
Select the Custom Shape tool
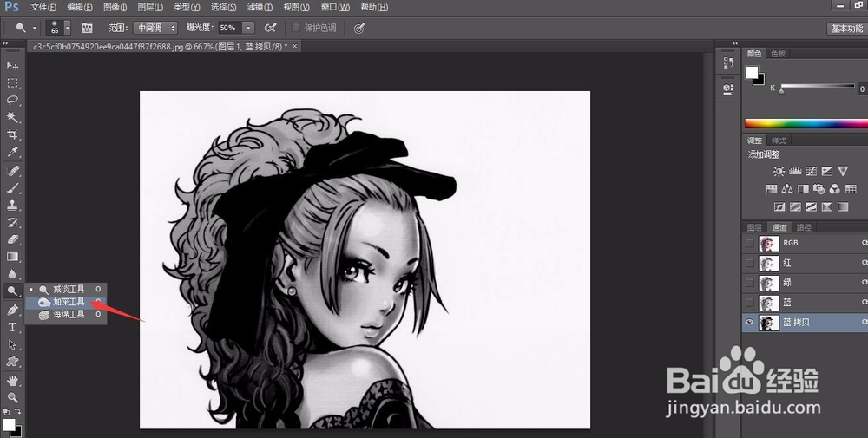point(12,362)
